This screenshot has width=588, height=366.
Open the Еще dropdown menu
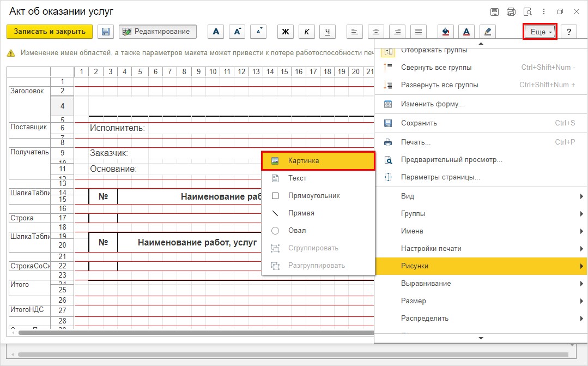pos(541,32)
